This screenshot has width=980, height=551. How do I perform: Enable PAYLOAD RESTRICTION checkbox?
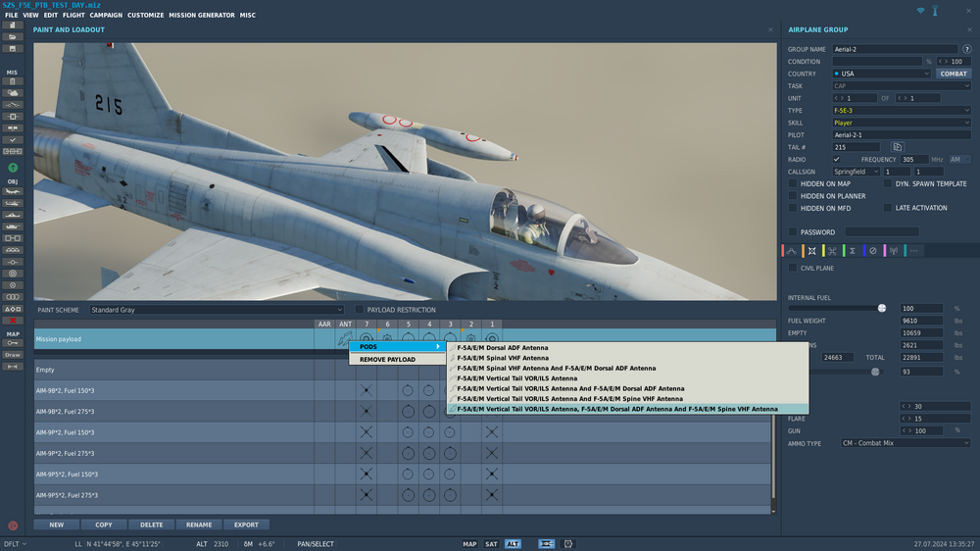point(360,310)
